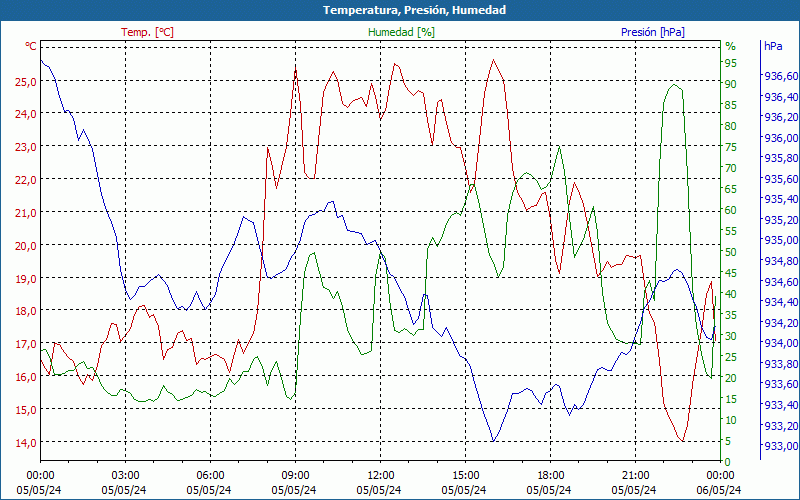The height and width of the screenshot is (500, 800).
Task: Click the "935,80" pressure axis value
Action: (781, 158)
